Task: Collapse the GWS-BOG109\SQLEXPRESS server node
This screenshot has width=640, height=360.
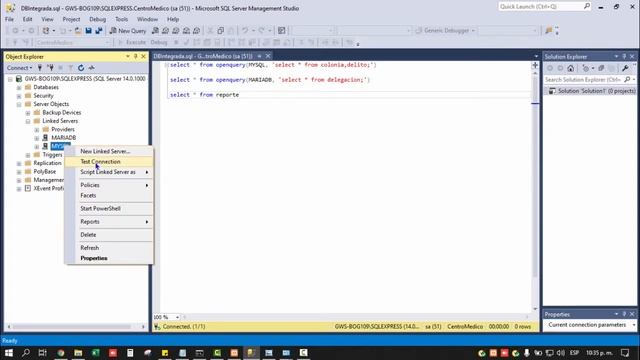Action: tap(10, 79)
